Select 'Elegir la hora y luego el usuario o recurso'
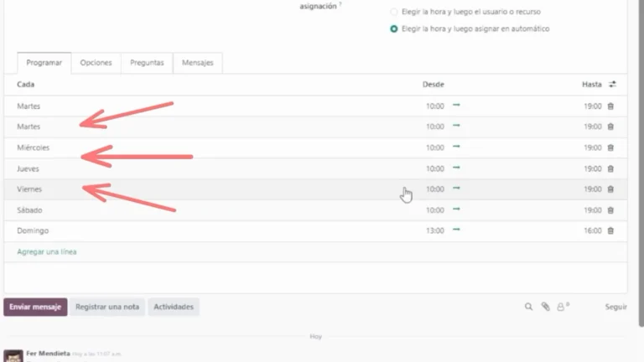Image resolution: width=644 pixels, height=362 pixels. pos(394,13)
